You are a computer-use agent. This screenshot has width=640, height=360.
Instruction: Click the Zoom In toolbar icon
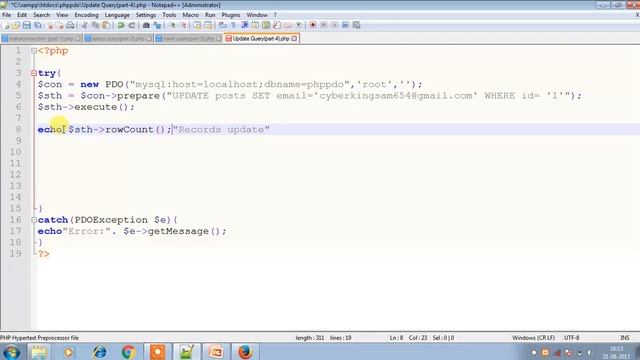pos(172,25)
